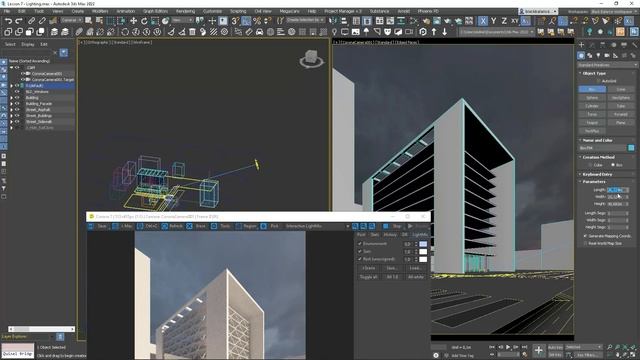Screen dimensions: 640x360
Task: Click the Length parameter input field
Action: coord(616,190)
